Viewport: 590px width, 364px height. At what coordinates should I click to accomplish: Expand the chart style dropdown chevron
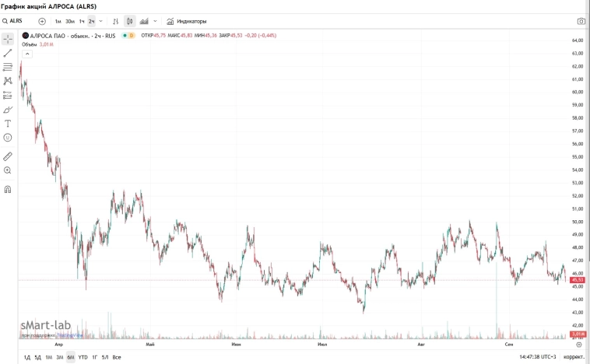pyautogui.click(x=155, y=21)
